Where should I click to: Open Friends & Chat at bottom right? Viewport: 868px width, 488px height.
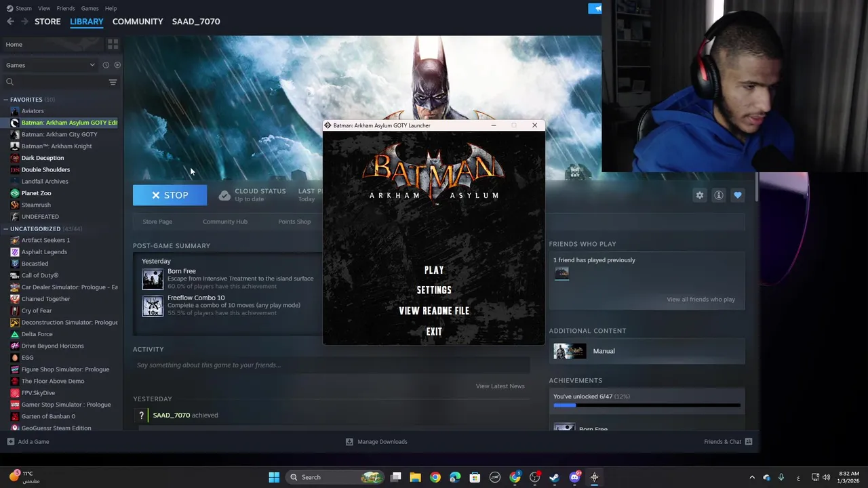click(728, 442)
